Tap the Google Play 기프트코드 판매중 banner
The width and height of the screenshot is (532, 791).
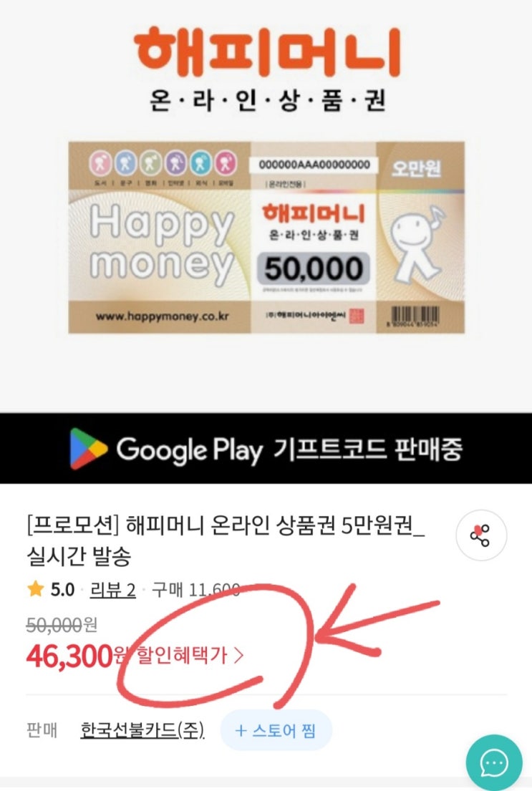click(x=266, y=448)
